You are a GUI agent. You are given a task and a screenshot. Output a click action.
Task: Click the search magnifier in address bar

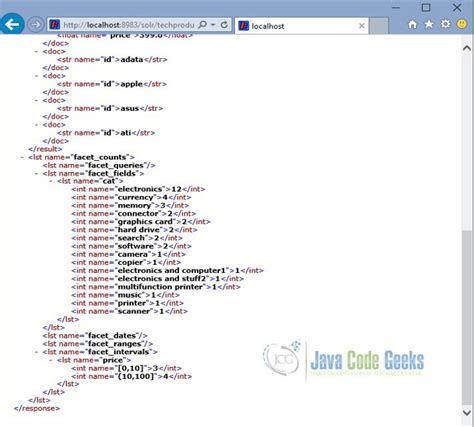pos(202,25)
